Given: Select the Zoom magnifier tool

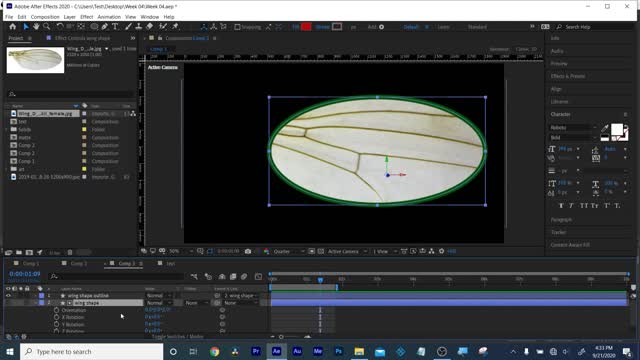Looking at the screenshot, I should (x=47, y=27).
